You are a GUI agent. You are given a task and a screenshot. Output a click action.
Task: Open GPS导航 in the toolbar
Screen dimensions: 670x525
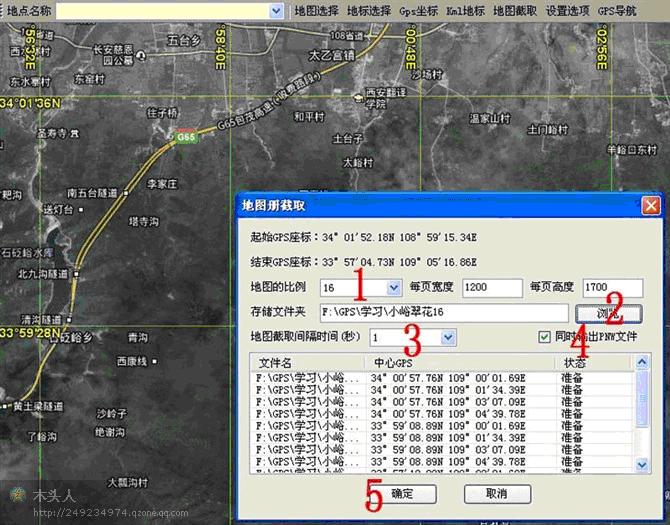tap(618, 10)
